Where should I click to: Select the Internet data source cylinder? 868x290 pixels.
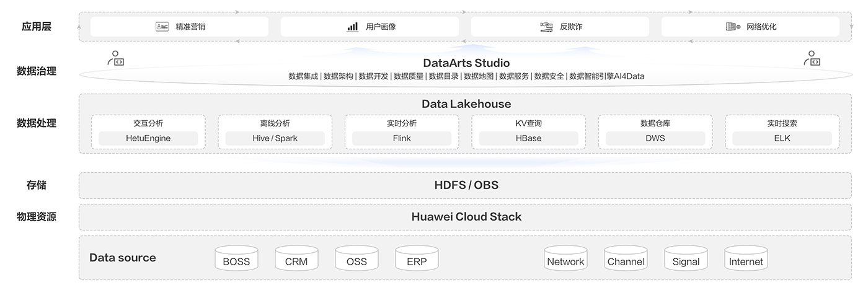746,258
